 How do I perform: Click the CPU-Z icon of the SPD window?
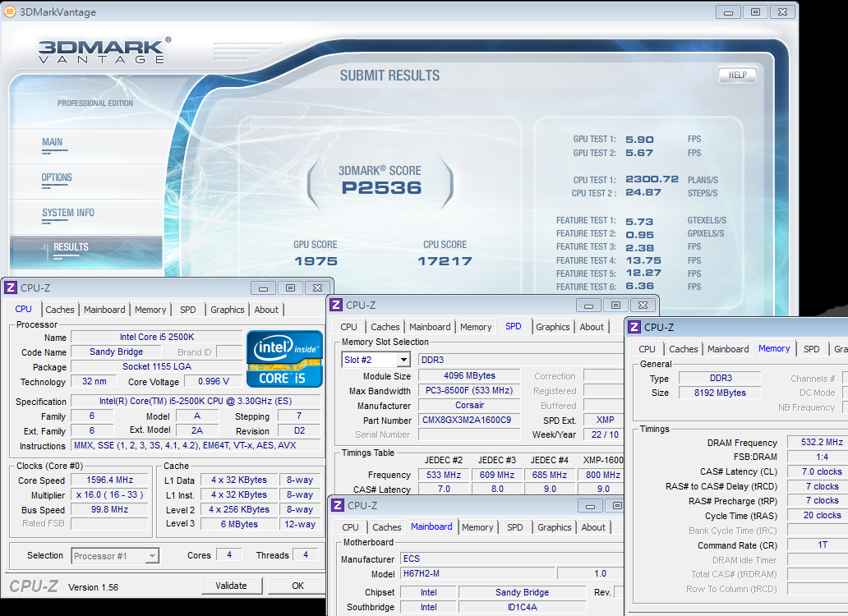[x=336, y=305]
